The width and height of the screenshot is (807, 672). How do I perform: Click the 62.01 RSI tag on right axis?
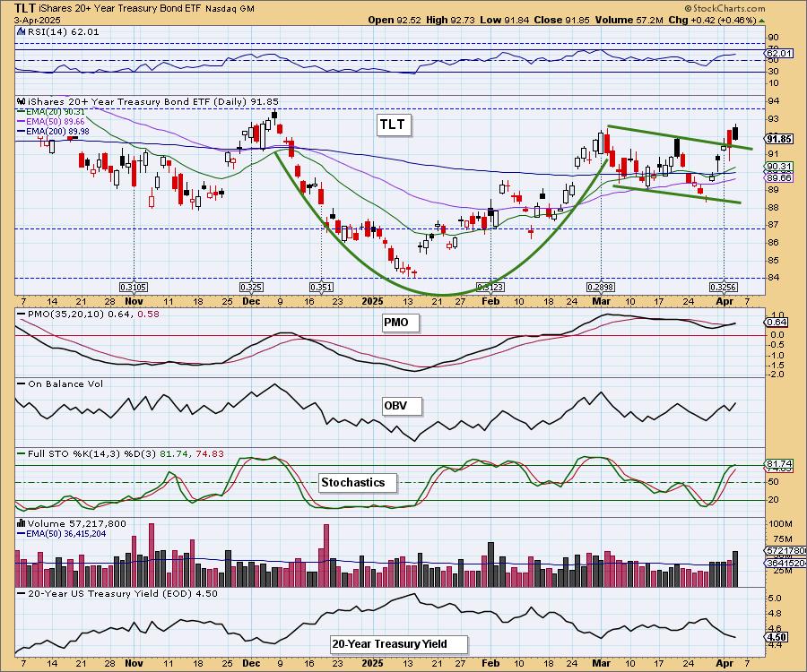[780, 54]
